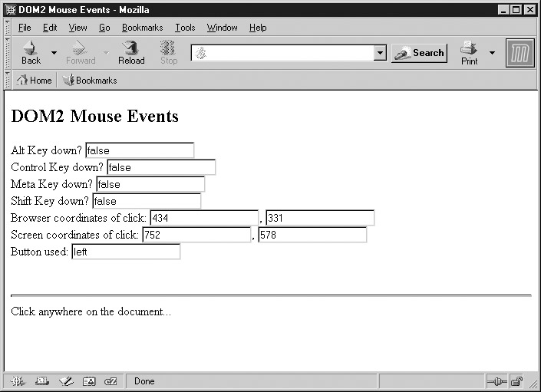Click the Reload page icon

click(x=131, y=52)
